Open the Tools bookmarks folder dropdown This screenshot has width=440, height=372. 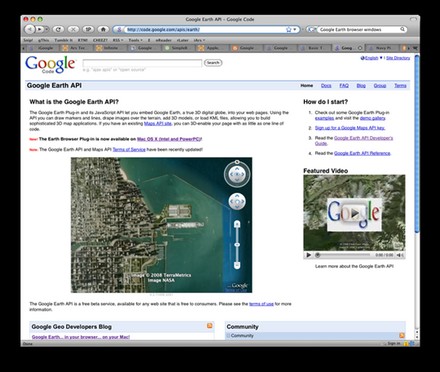(x=135, y=40)
